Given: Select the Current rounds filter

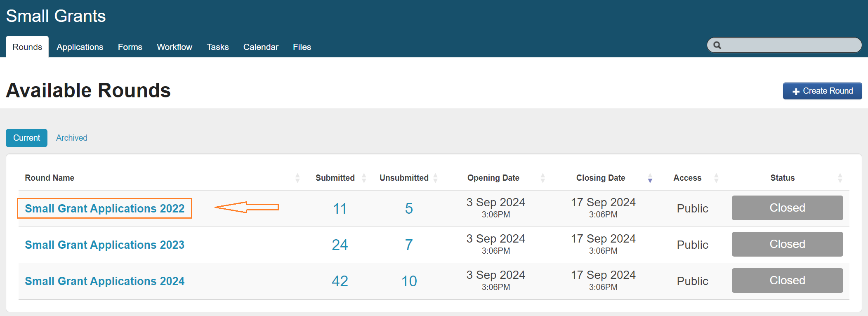Looking at the screenshot, I should click(27, 138).
